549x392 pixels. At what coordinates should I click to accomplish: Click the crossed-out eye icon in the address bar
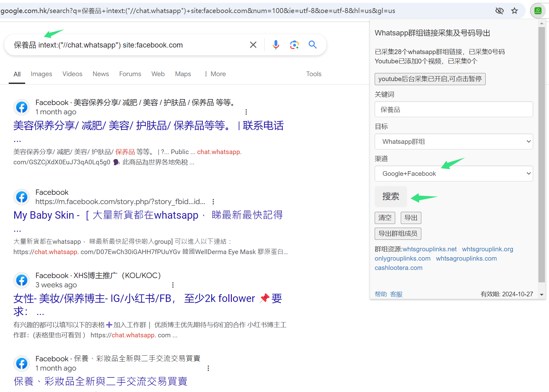coord(499,11)
